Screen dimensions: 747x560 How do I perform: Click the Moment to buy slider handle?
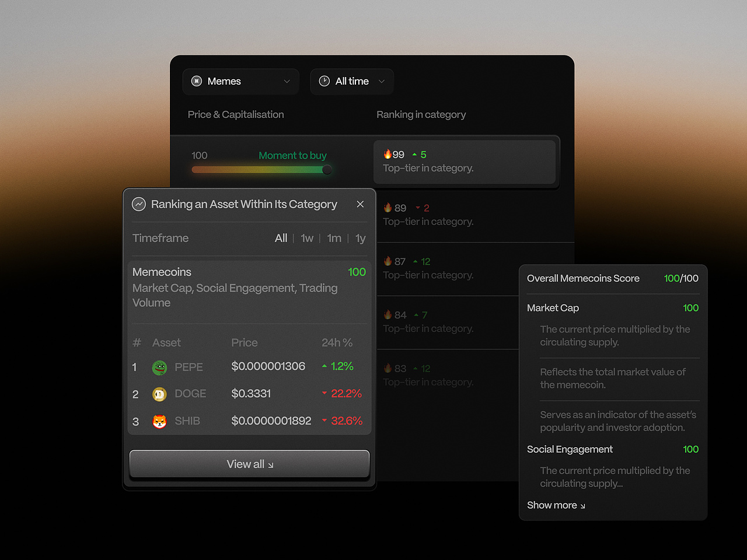pyautogui.click(x=327, y=170)
